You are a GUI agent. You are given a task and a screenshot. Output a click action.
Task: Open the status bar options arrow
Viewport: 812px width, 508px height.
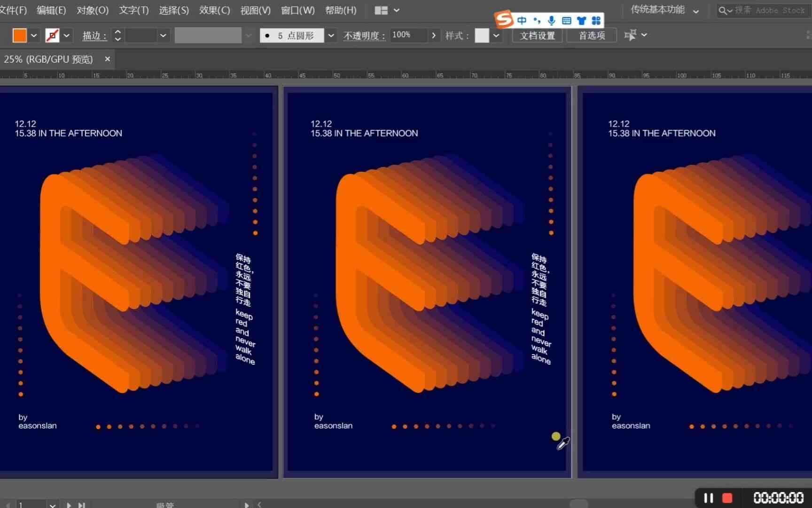[x=247, y=505]
